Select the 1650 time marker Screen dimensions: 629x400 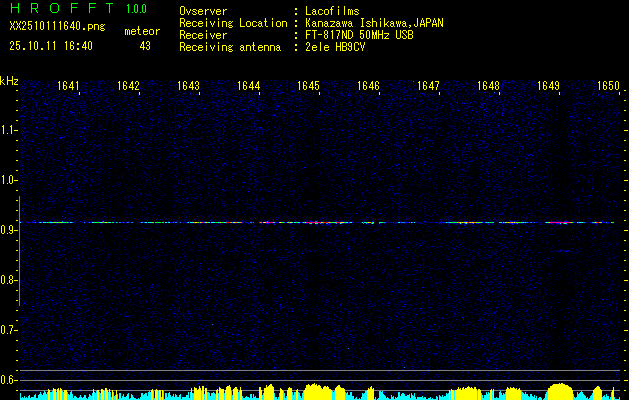tap(609, 87)
